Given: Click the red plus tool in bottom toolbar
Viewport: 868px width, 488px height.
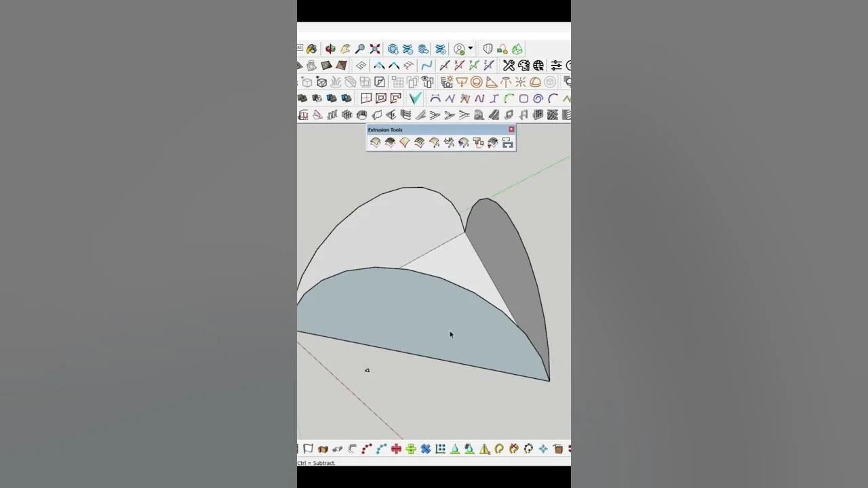Looking at the screenshot, I should 396,449.
